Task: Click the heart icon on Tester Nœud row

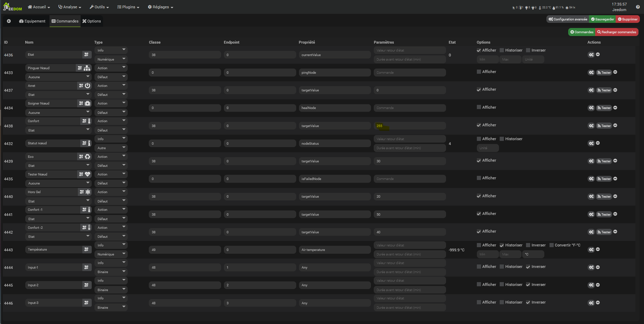Action: (88, 174)
